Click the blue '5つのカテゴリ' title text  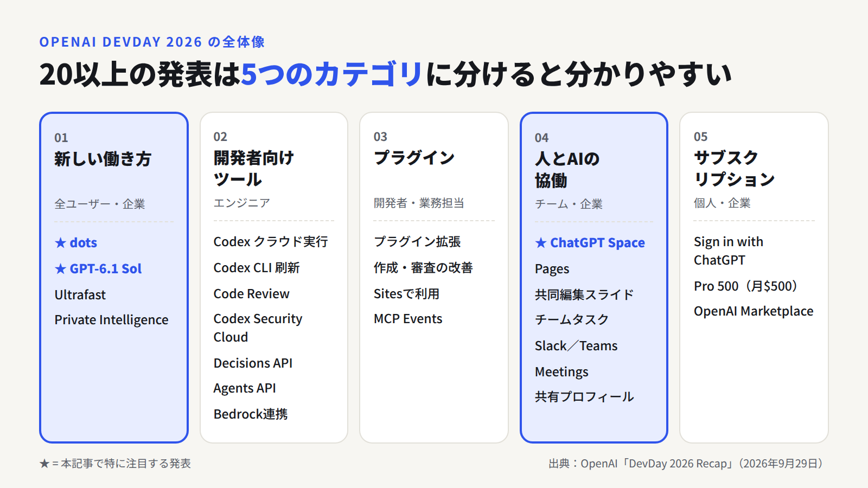click(x=331, y=74)
